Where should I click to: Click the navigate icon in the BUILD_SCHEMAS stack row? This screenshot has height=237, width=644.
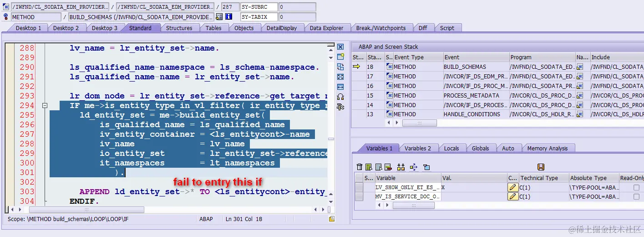point(580,67)
